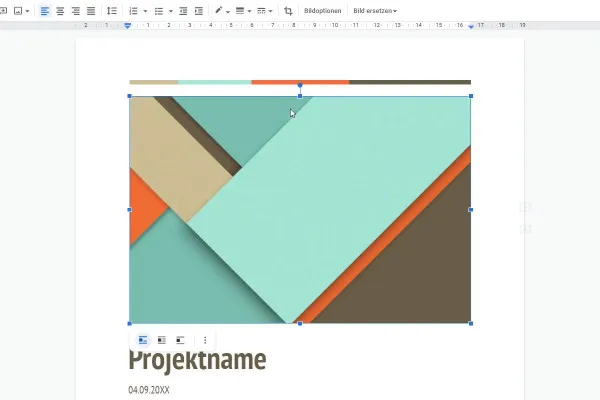
Task: Open the insert image dropdown arrow
Action: tap(28, 11)
